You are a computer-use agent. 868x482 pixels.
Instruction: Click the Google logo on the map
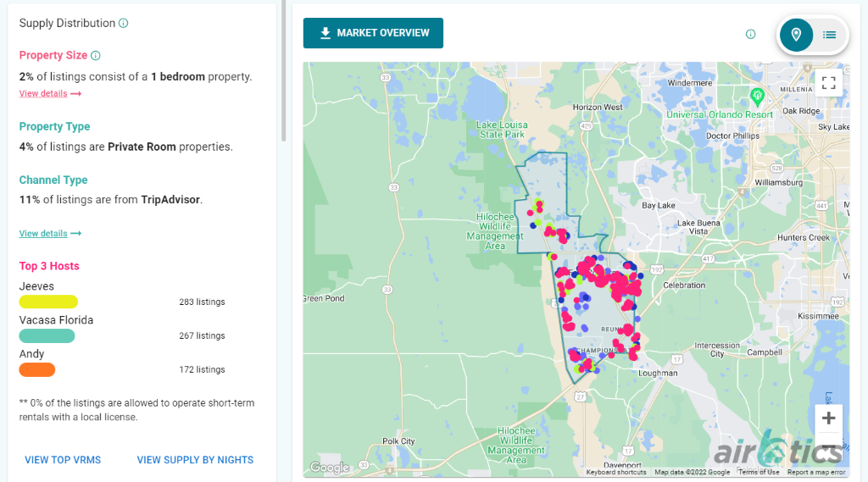pos(329,468)
